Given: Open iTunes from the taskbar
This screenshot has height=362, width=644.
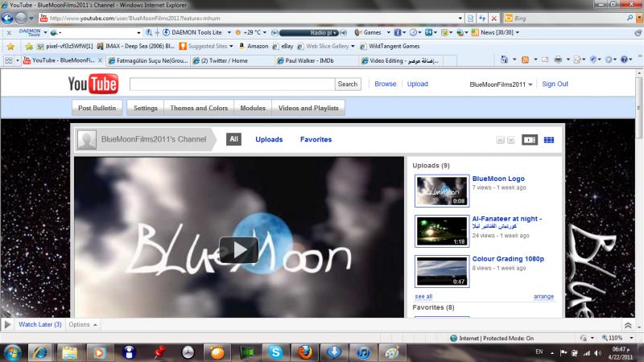Looking at the screenshot, I should [363, 352].
